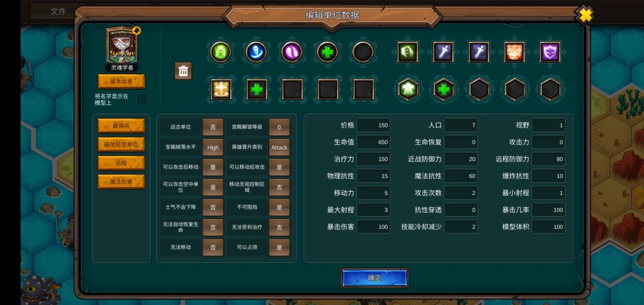Viewport: 644px width, 305px height.
Task: Click the first sword square icon
Action: tap(444, 52)
